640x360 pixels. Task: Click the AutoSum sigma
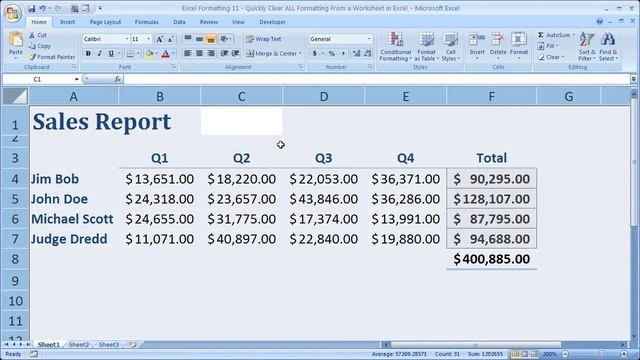(x=541, y=35)
